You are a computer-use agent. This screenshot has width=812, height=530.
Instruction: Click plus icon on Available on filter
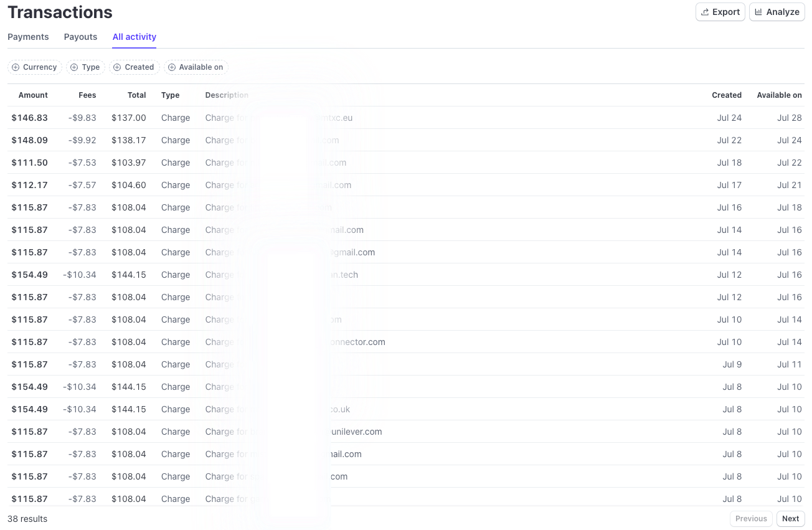(x=172, y=67)
